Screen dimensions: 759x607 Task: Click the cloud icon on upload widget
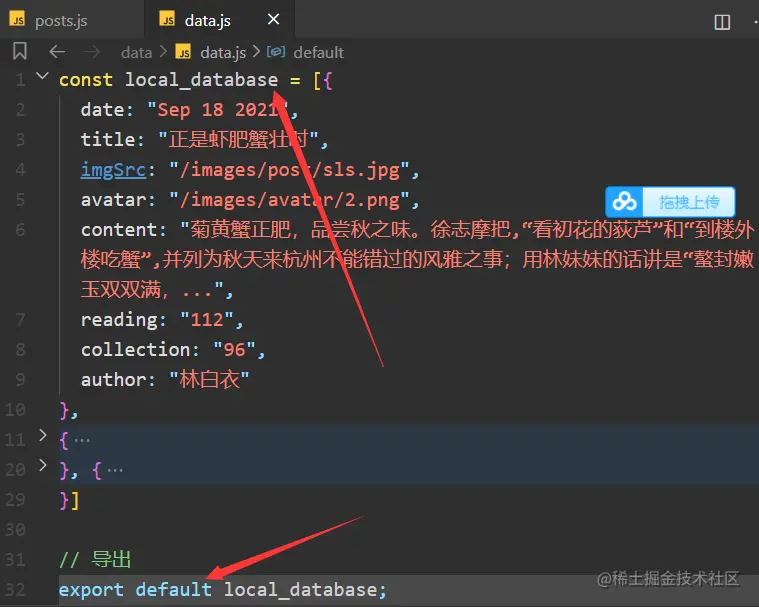point(624,202)
